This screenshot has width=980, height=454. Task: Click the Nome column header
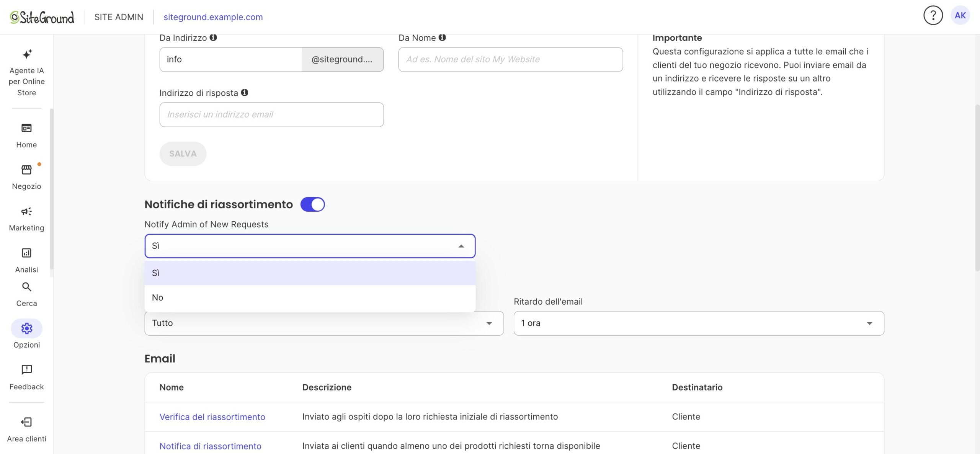(x=171, y=387)
